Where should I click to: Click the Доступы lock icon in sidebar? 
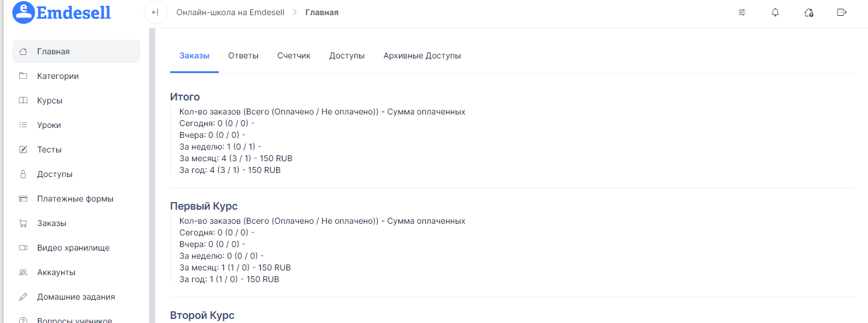click(23, 174)
